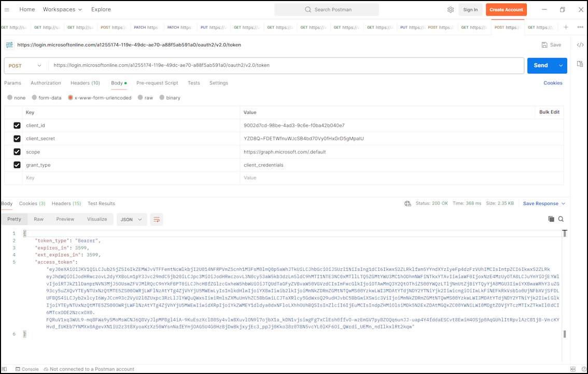Search within the response body
Viewport: 588px width, 374px height.
(561, 219)
